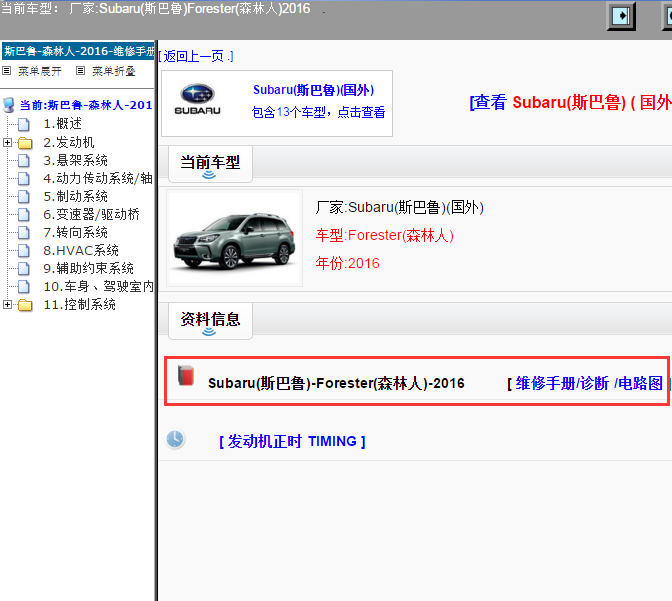Click the 返回上一页 back link
The height and width of the screenshot is (601, 672).
pos(196,56)
